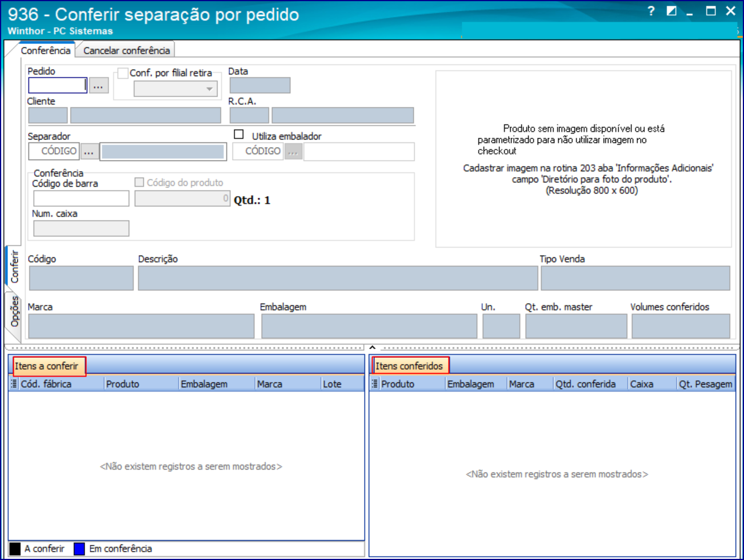Switch to Conferência tab
The width and height of the screenshot is (744, 560).
pyautogui.click(x=46, y=50)
